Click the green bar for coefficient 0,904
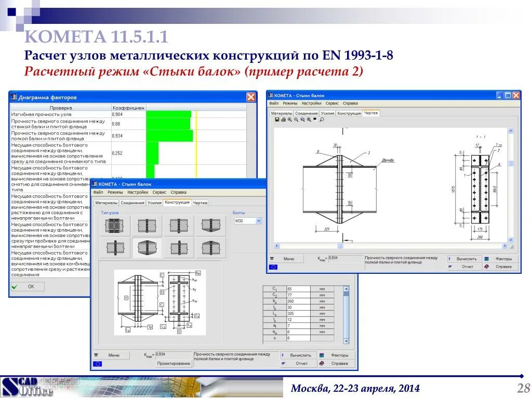This screenshot has height=399, width=532. 169,114
